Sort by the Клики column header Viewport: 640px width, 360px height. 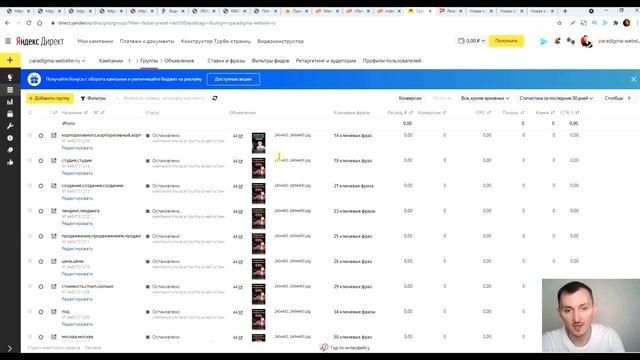545,112
